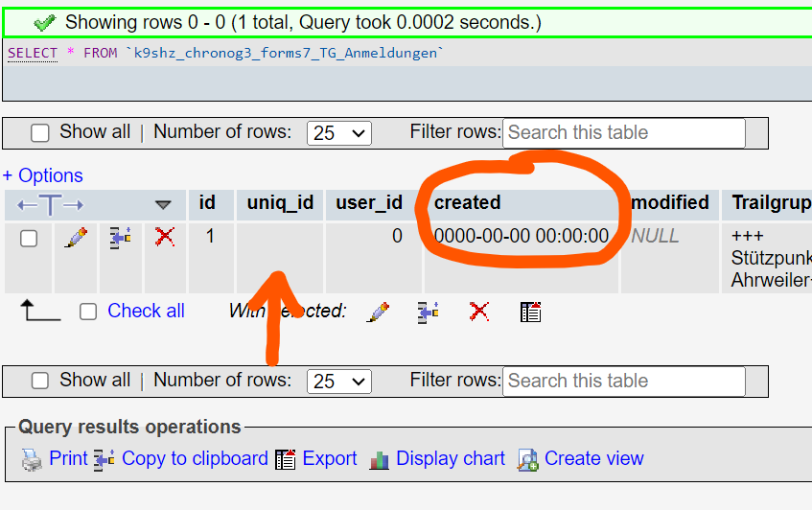Click the With selected copy icon
812x510 pixels.
click(429, 312)
